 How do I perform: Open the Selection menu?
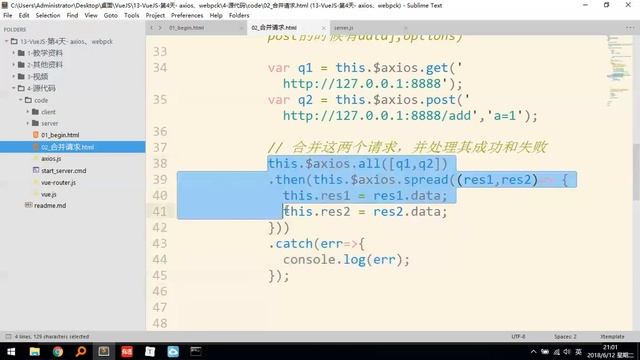pyautogui.click(x=48, y=15)
